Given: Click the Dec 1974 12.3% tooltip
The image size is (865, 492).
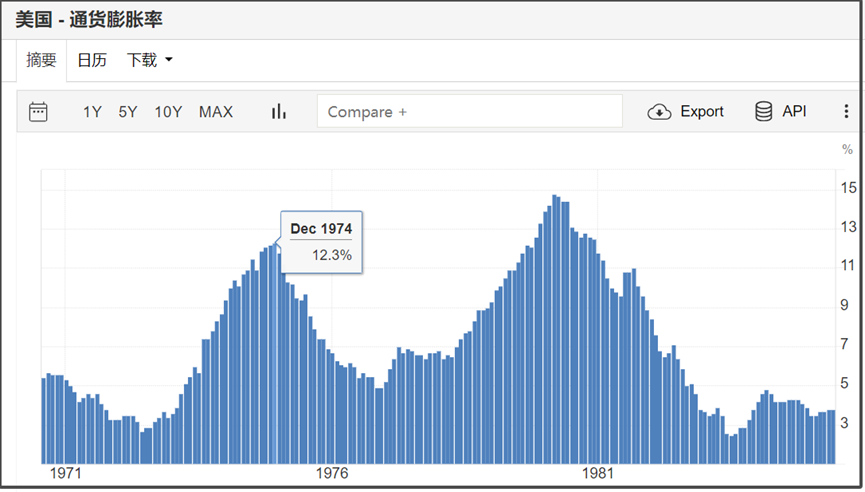Looking at the screenshot, I should pyautogui.click(x=321, y=242).
